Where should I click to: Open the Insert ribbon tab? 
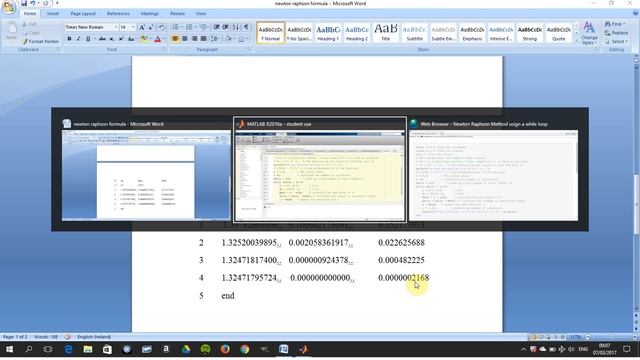(x=53, y=13)
